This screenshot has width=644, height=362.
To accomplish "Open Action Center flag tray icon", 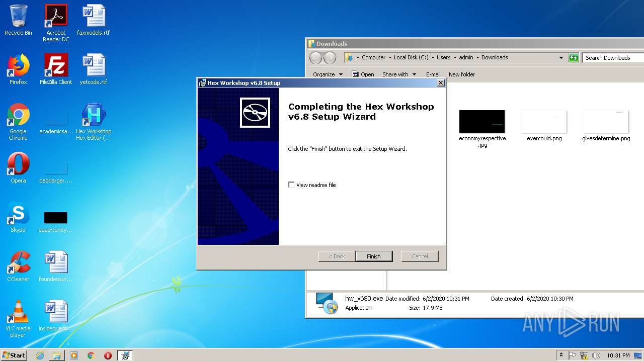I will pyautogui.click(x=572, y=355).
